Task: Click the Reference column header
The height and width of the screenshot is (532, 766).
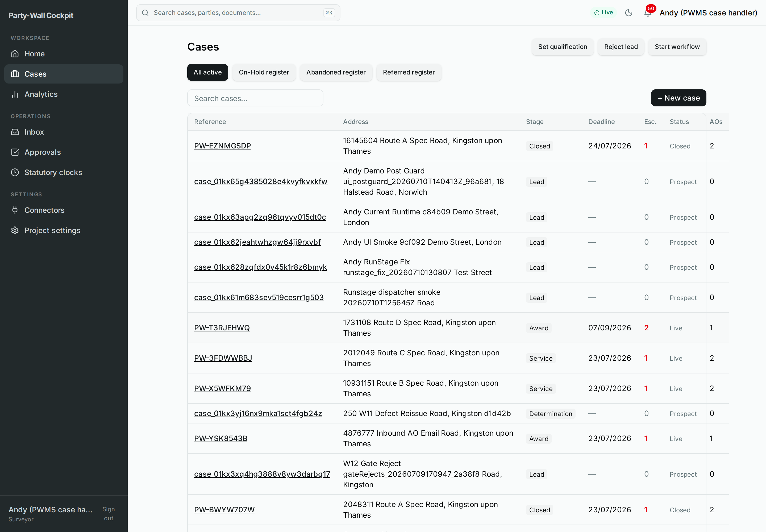Action: pyautogui.click(x=210, y=122)
